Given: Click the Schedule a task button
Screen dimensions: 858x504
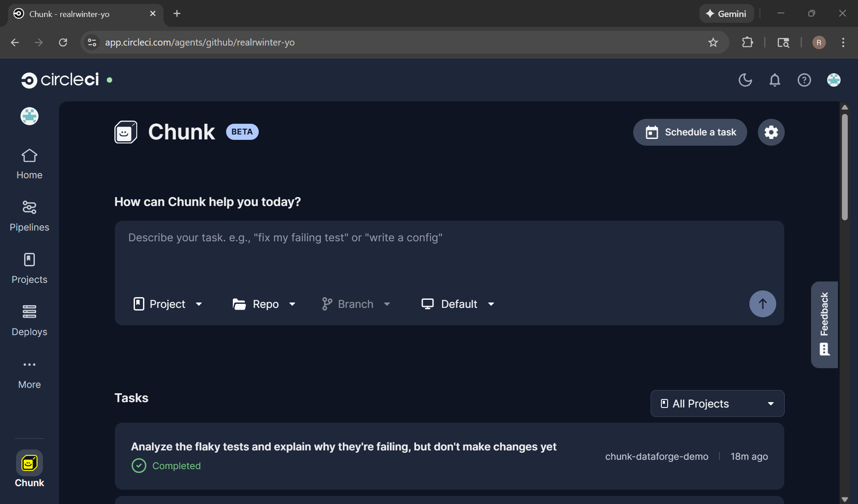Looking at the screenshot, I should [690, 132].
